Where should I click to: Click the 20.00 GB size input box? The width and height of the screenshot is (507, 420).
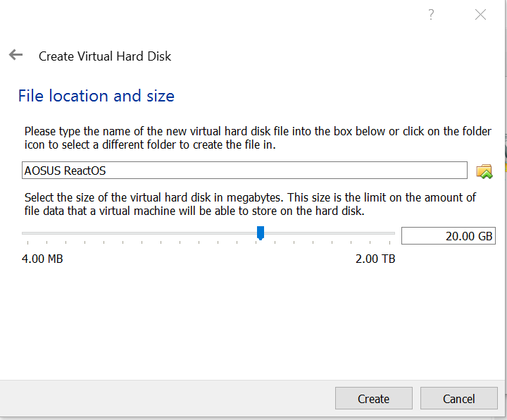point(448,235)
